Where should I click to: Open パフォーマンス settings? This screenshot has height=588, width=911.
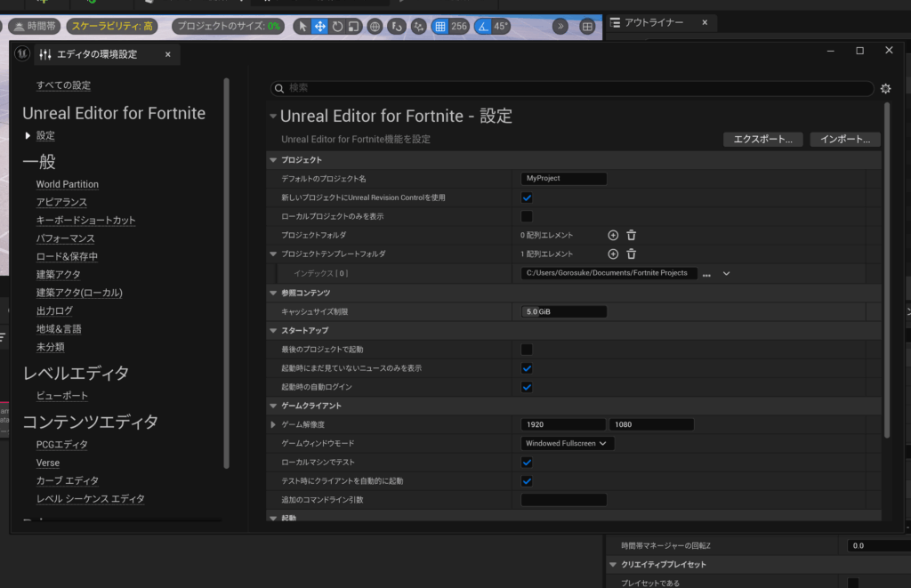pyautogui.click(x=66, y=238)
